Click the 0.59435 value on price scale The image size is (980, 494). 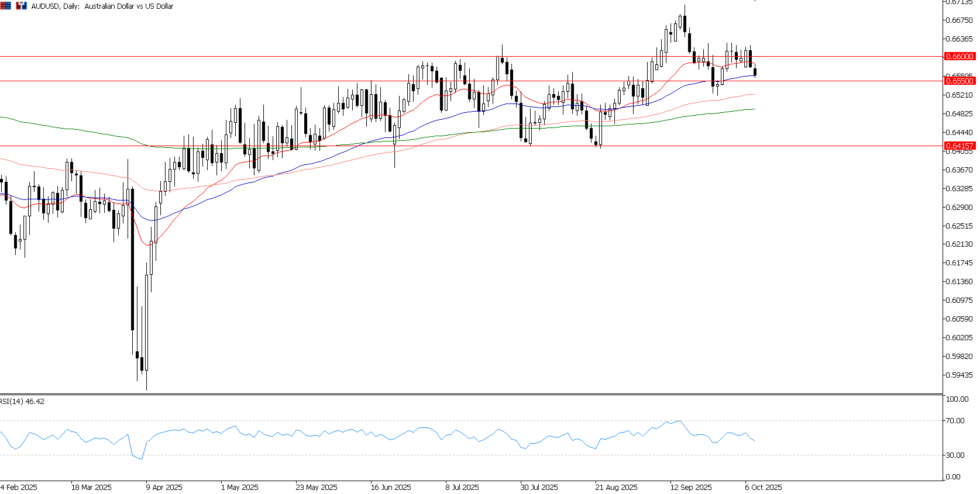click(960, 375)
